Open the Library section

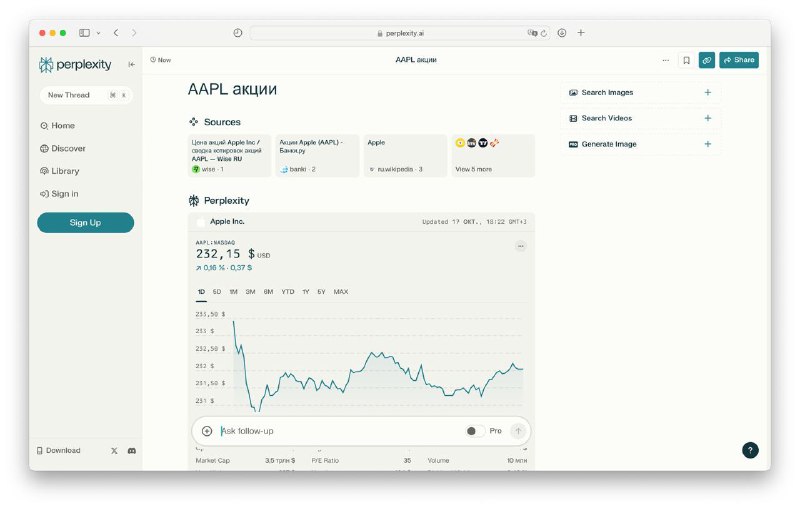(x=60, y=171)
